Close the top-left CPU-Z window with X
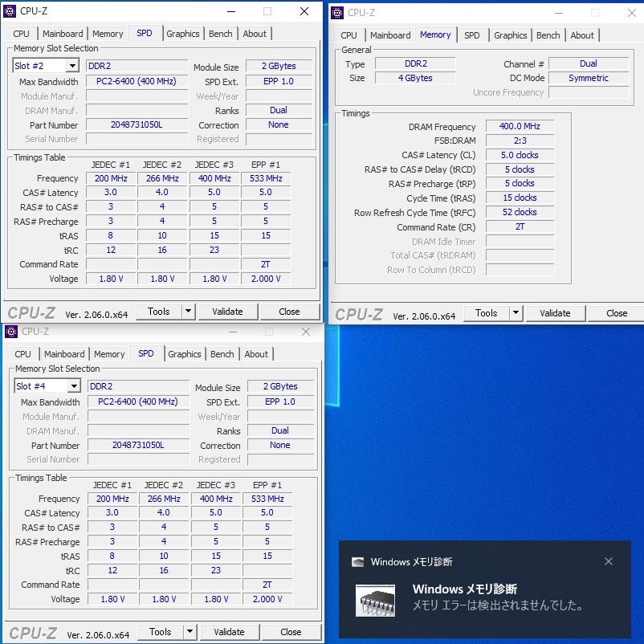This screenshot has width=644, height=644. pos(304,11)
